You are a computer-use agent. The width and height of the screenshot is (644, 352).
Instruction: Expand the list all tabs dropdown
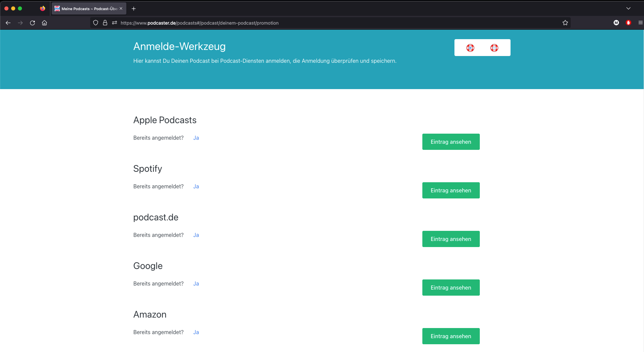click(x=628, y=8)
